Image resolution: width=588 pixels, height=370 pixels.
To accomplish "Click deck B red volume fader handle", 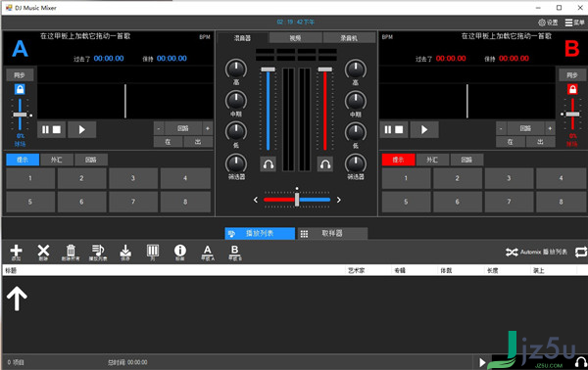I will [325, 69].
